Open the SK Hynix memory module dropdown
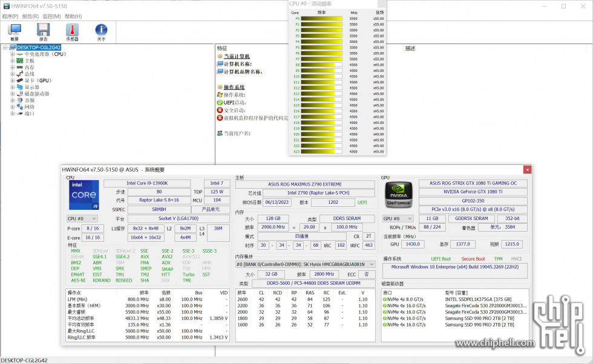 click(305, 264)
